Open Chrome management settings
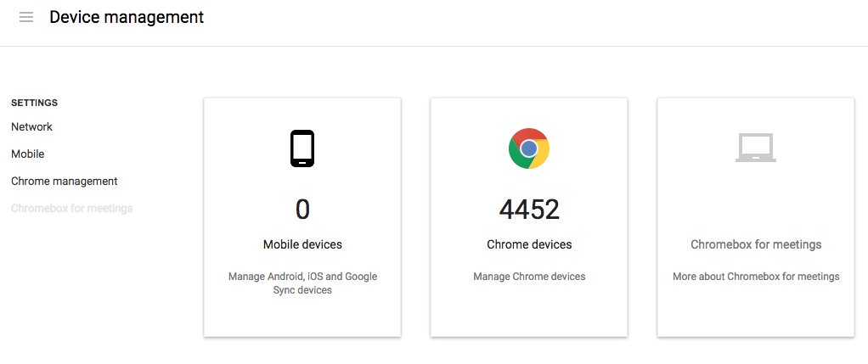This screenshot has width=868, height=364. (x=65, y=181)
